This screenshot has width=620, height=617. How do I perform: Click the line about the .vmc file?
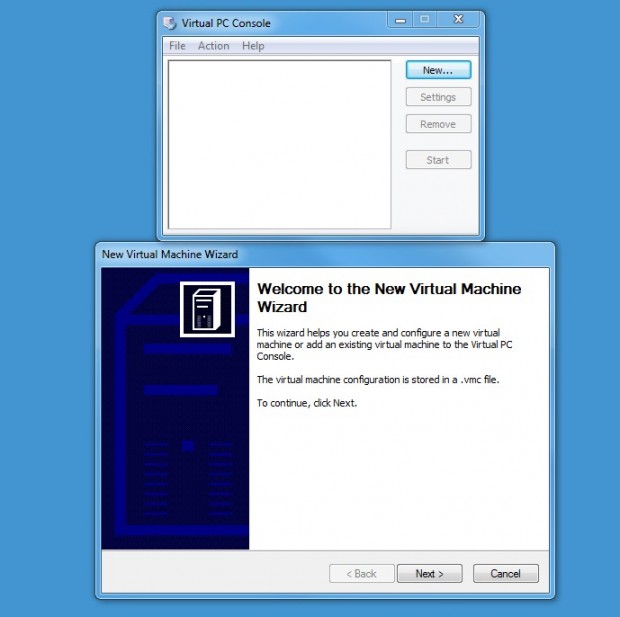point(378,379)
